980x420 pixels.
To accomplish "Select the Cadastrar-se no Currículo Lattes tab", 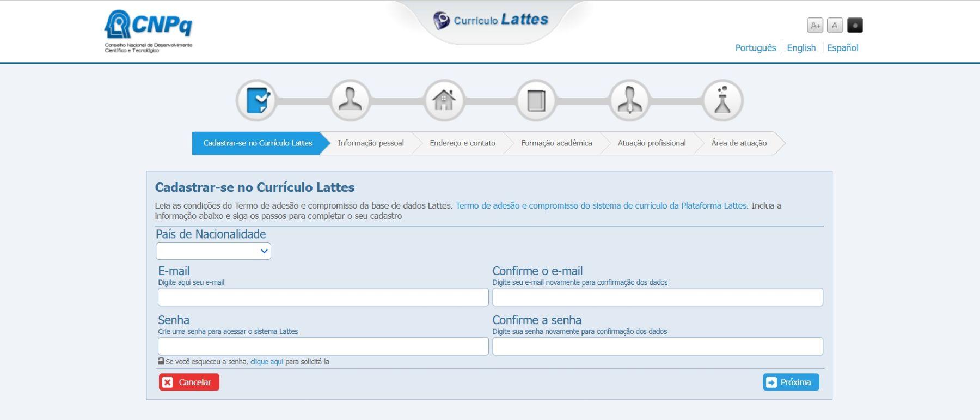I will [258, 143].
